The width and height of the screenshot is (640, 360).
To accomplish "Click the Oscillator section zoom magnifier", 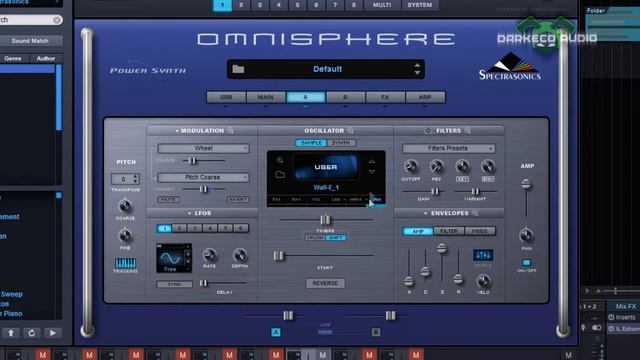I will [351, 131].
